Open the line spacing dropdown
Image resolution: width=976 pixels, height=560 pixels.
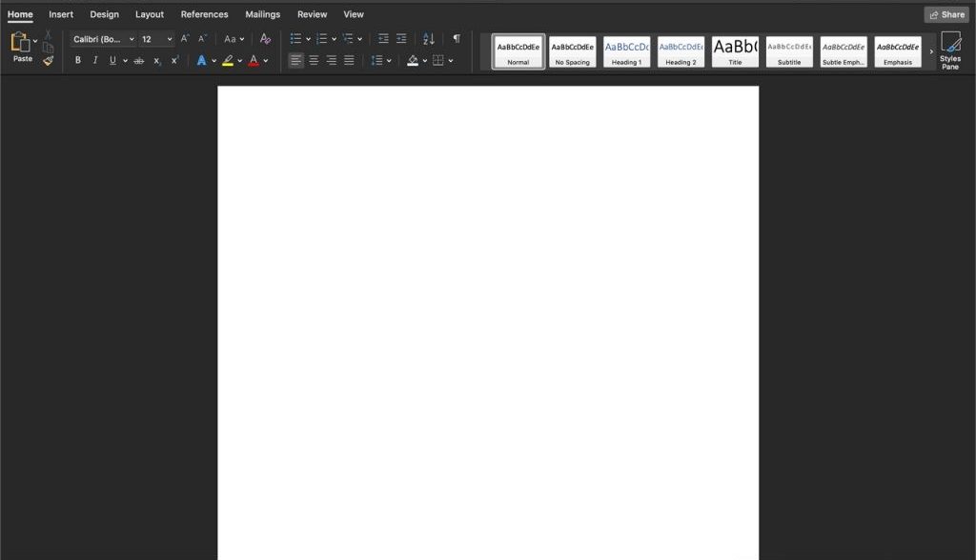(380, 61)
